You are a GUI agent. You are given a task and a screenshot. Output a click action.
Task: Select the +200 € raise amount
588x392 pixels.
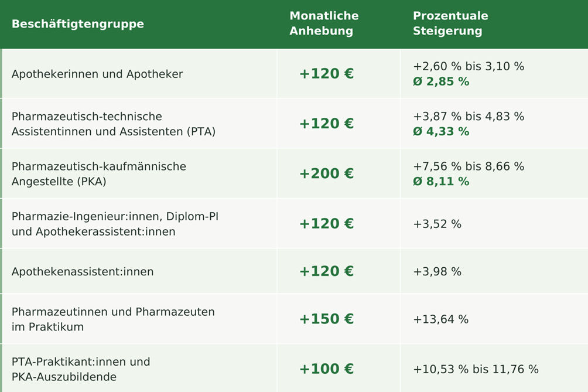pyautogui.click(x=326, y=173)
